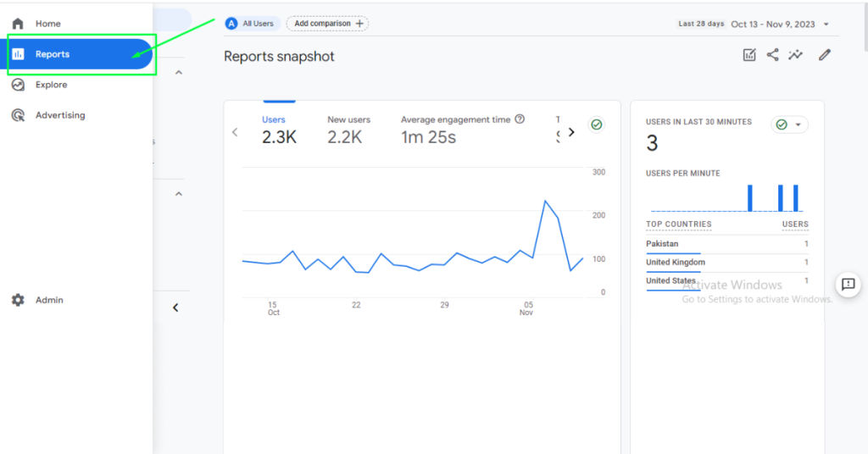Click the customize report icon
Viewport: 868px width, 454px height.
[749, 55]
